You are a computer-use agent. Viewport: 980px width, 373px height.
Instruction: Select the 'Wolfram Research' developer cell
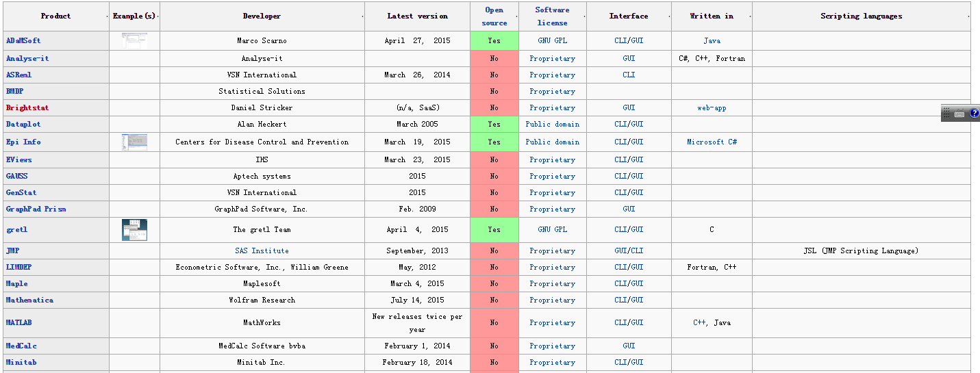262,300
